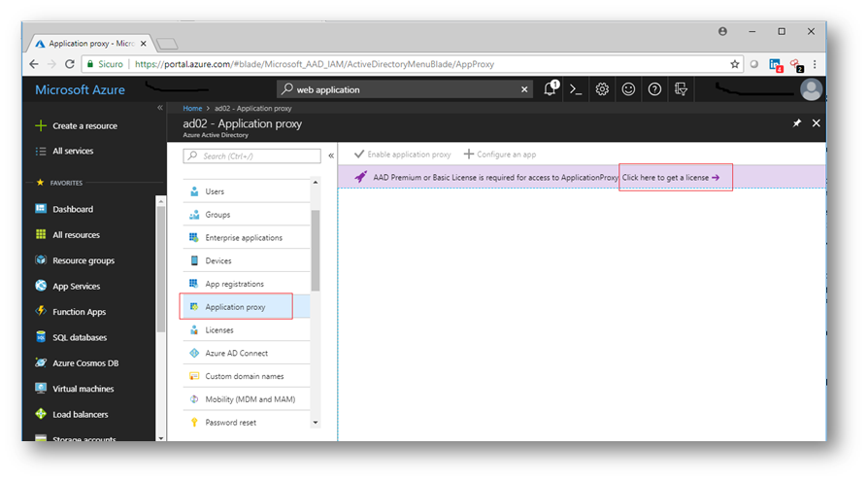Click the Function Apps lightning icon

41,311
